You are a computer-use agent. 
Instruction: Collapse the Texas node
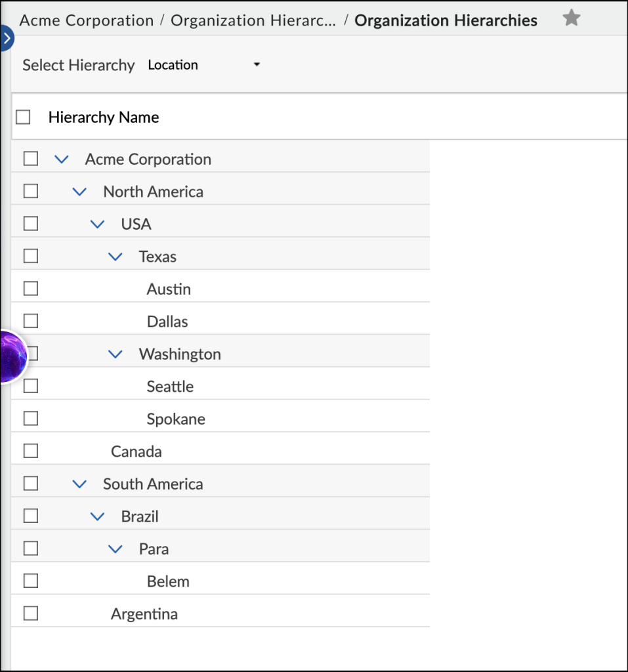pyautogui.click(x=115, y=256)
